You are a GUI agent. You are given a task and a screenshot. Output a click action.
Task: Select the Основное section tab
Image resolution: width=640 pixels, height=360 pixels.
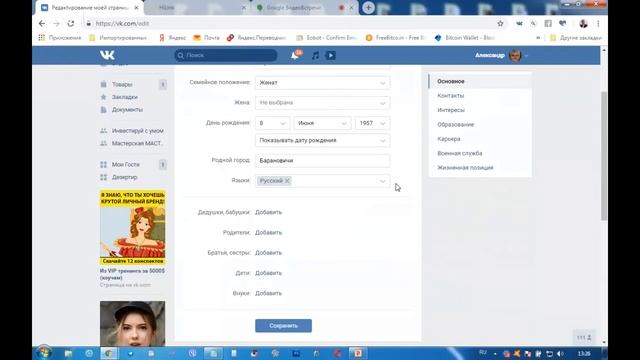pos(480,81)
